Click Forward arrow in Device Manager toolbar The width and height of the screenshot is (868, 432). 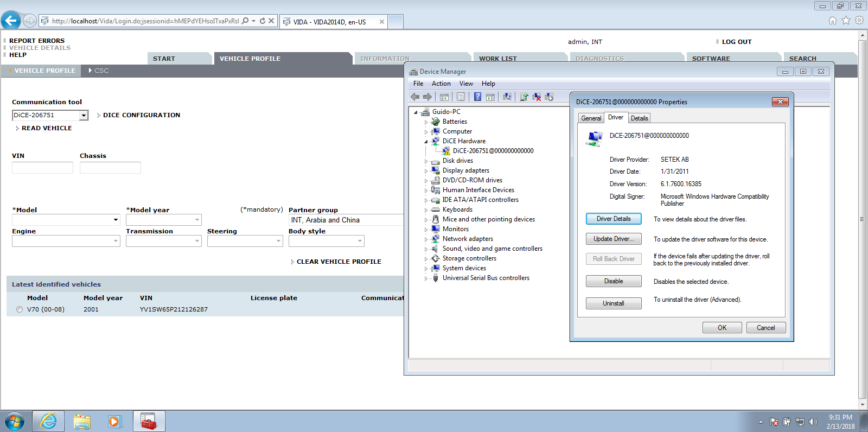pyautogui.click(x=427, y=97)
